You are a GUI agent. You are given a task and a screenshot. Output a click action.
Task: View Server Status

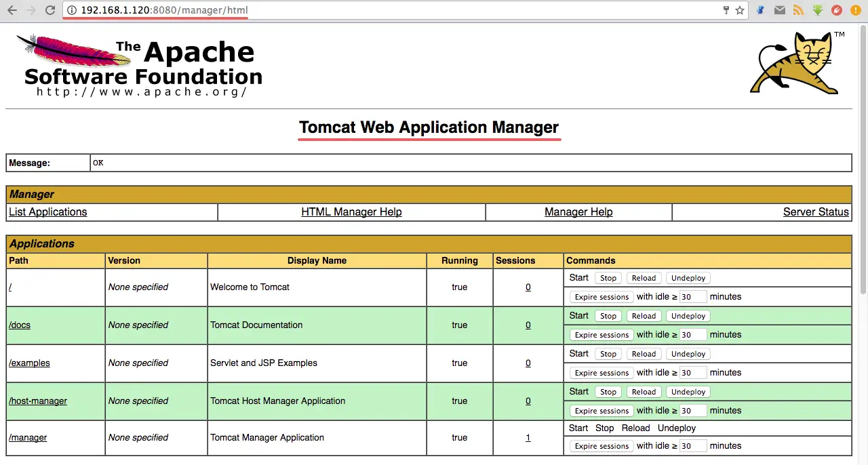point(816,212)
